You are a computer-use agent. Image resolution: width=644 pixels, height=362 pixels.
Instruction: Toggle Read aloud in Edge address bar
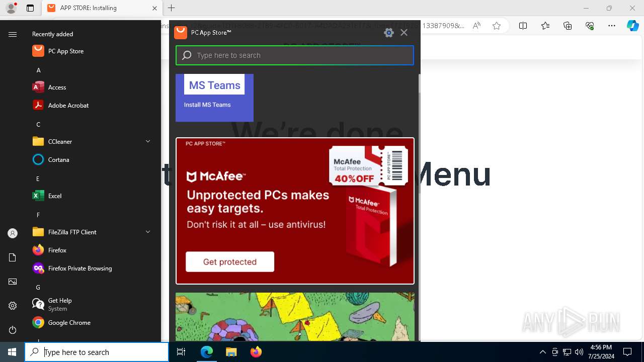coord(476,26)
